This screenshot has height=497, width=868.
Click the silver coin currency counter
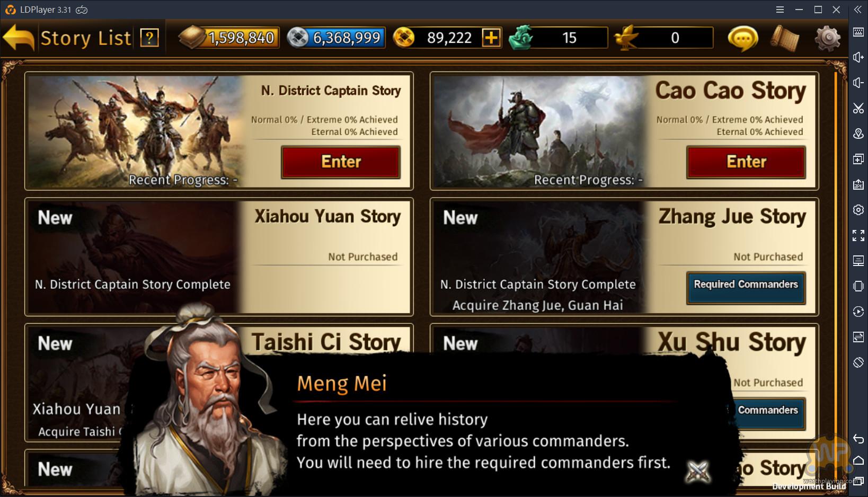coord(336,38)
